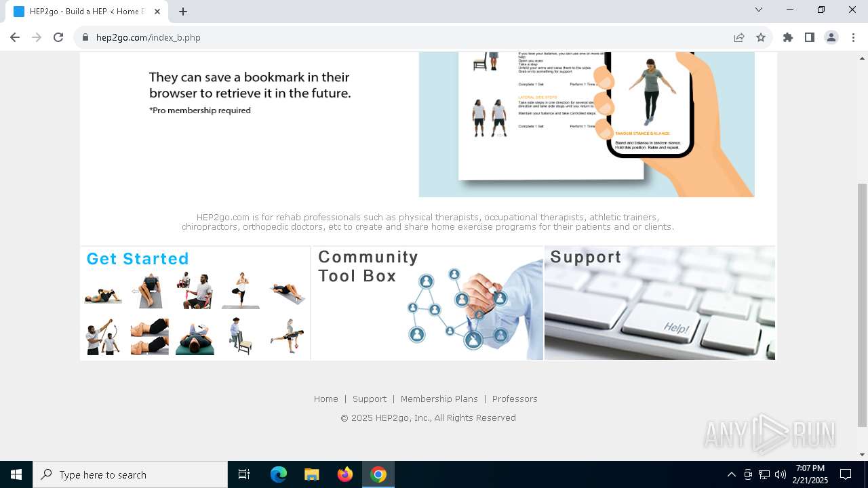Bookmark this tab with the star

pos(761,37)
